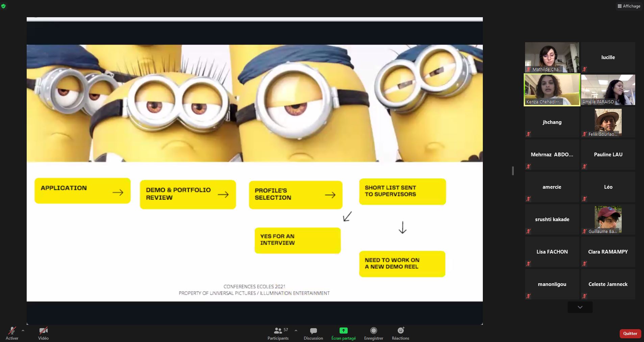Click the Celeste Jamneck participant tile

[608, 284]
